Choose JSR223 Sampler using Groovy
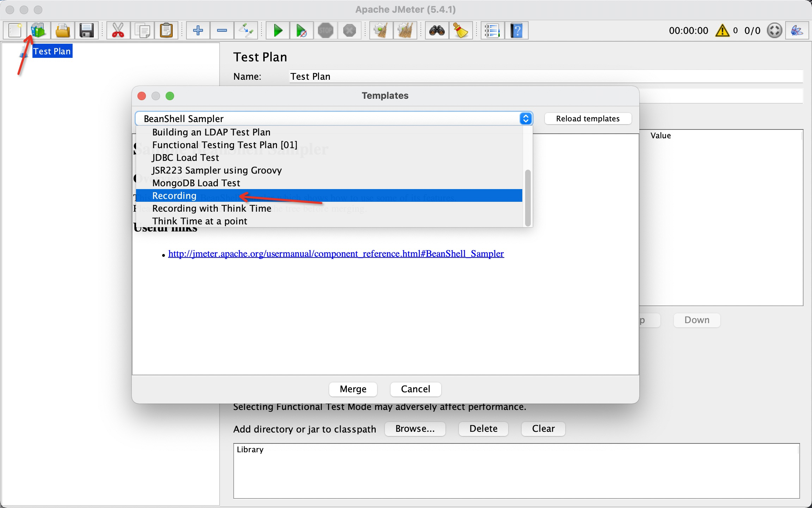 click(x=329, y=170)
